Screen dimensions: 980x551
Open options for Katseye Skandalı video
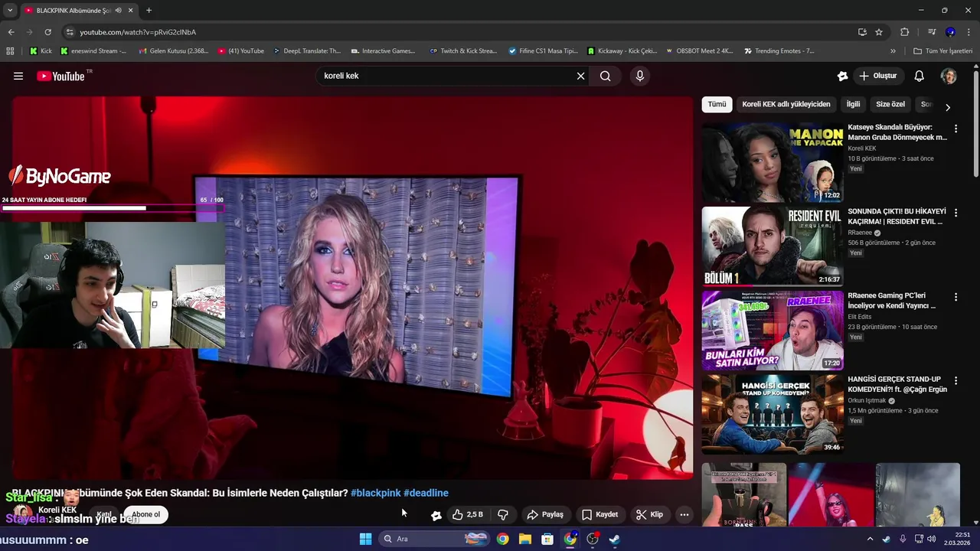(955, 129)
